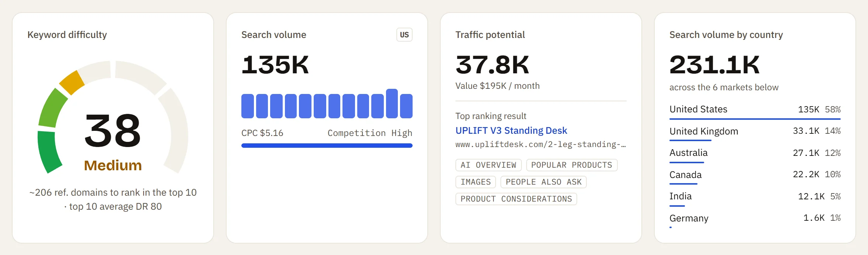
Task: Click the tallest search volume trend bar
Action: pyautogui.click(x=392, y=104)
